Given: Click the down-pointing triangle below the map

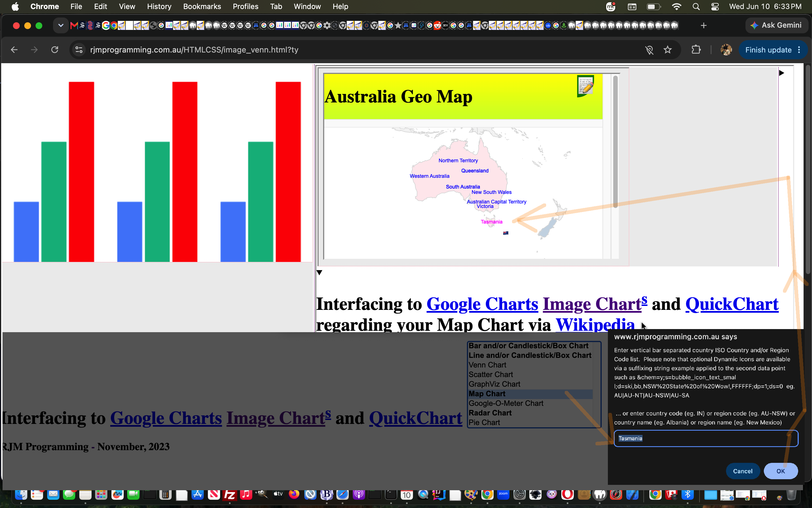Looking at the screenshot, I should 319,272.
